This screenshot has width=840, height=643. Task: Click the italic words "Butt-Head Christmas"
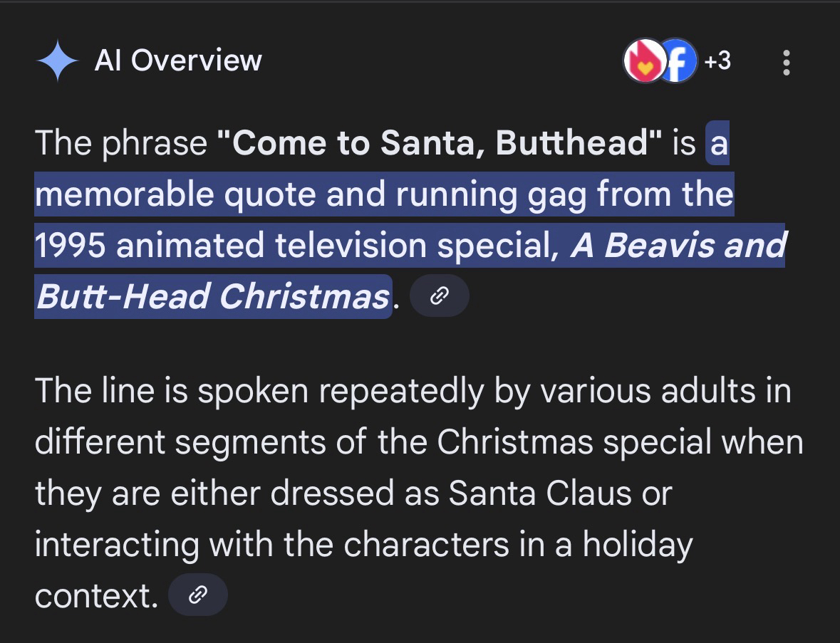[212, 296]
